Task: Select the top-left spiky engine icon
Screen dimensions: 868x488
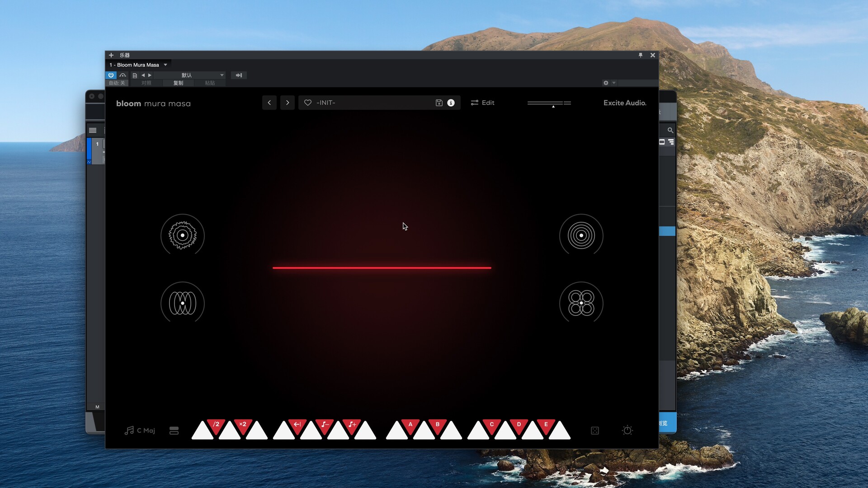Action: pyautogui.click(x=182, y=235)
